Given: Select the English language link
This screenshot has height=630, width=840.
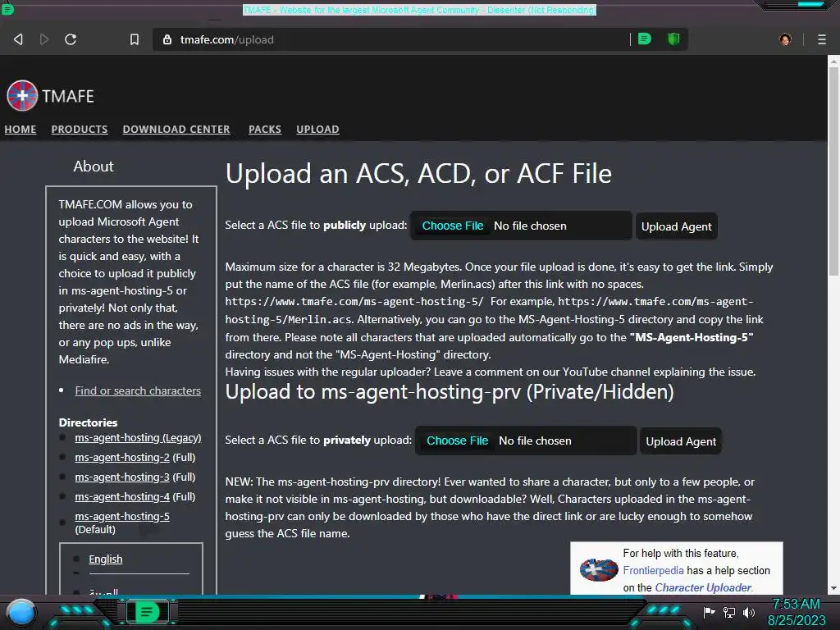Looking at the screenshot, I should point(106,559).
